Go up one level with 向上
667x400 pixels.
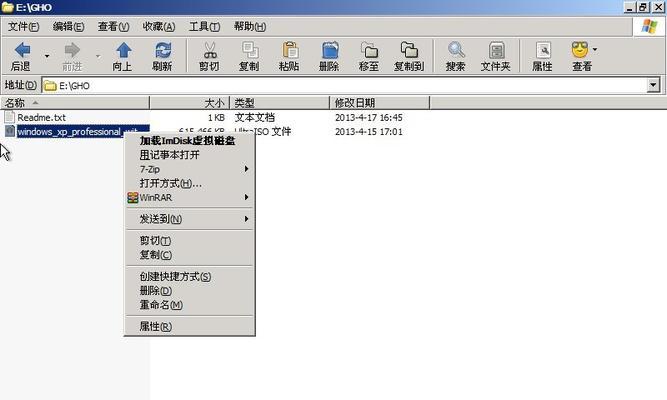tap(123, 50)
